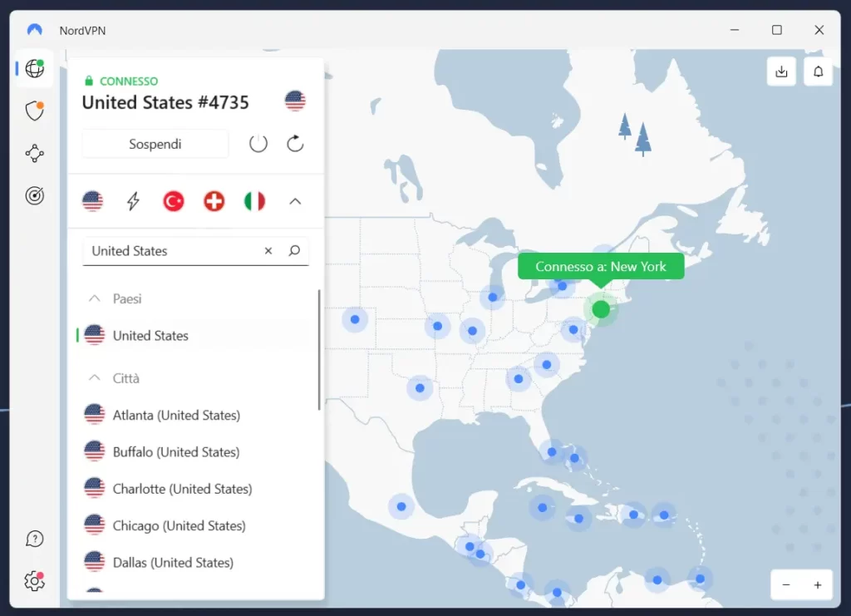Image resolution: width=851 pixels, height=616 pixels.
Task: Minimize the NordVPN window
Action: click(735, 30)
